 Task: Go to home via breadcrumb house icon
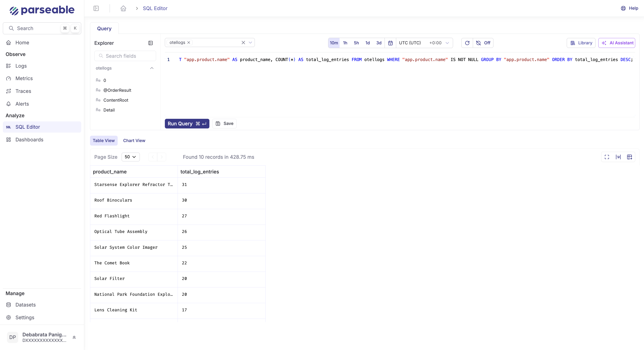(x=123, y=9)
